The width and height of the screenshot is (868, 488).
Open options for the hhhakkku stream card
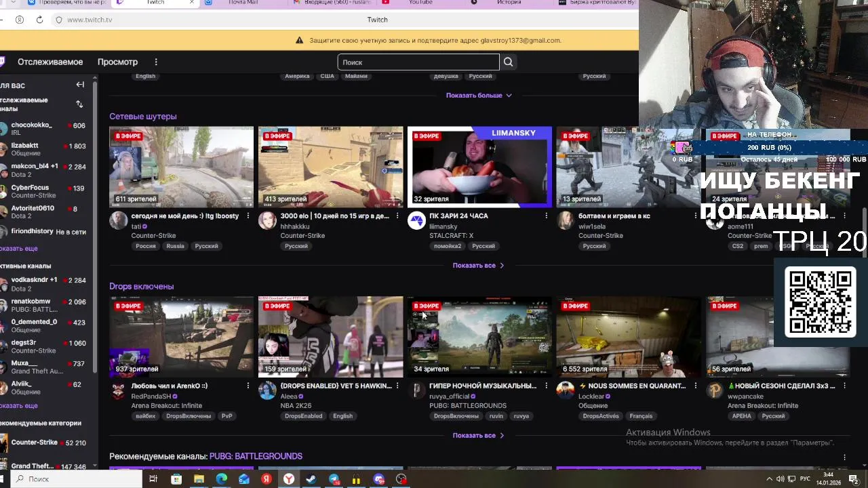click(x=397, y=216)
